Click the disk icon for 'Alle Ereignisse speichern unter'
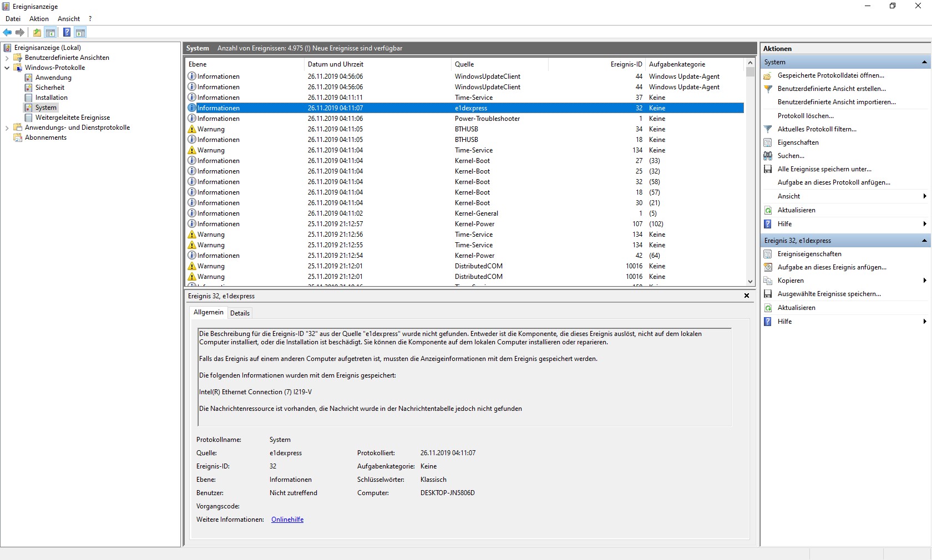This screenshot has width=932, height=560. tap(768, 169)
